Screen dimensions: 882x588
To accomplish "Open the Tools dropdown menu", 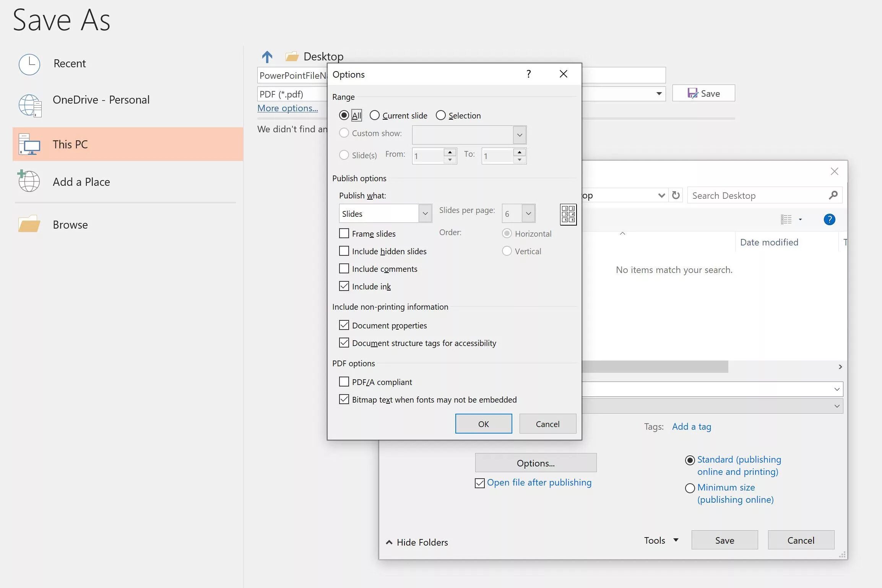I will pos(661,540).
